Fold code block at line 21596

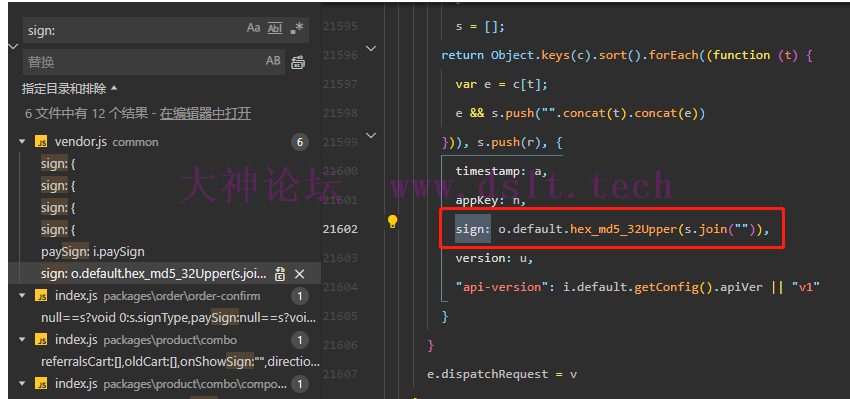[x=371, y=48]
